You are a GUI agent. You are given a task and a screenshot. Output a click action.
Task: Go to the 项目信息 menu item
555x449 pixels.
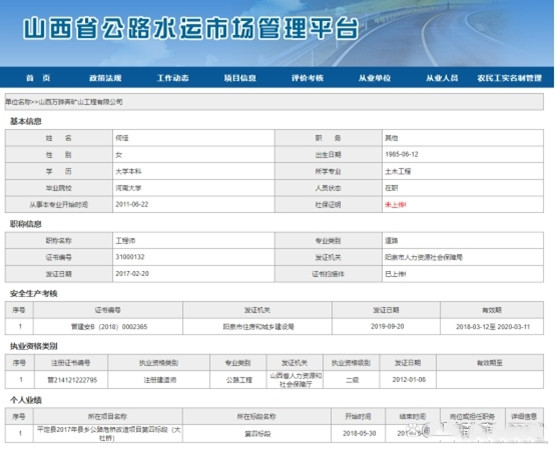(x=240, y=78)
